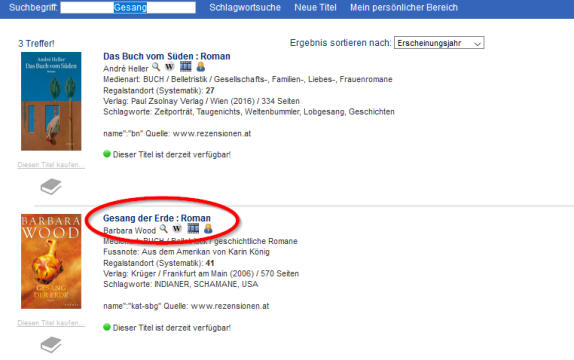Click film strip icon beside André Heller
The height and width of the screenshot is (360, 574).
pyautogui.click(x=186, y=67)
